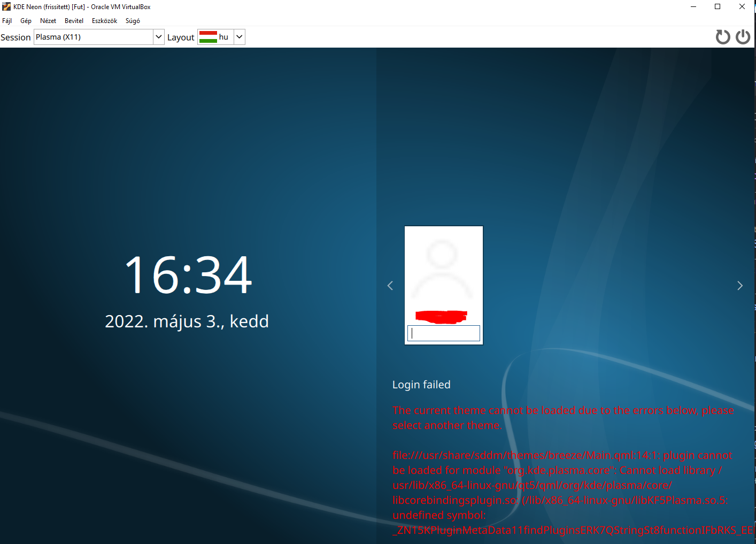Open the Fájl menu
This screenshot has height=544, width=756.
[x=7, y=21]
